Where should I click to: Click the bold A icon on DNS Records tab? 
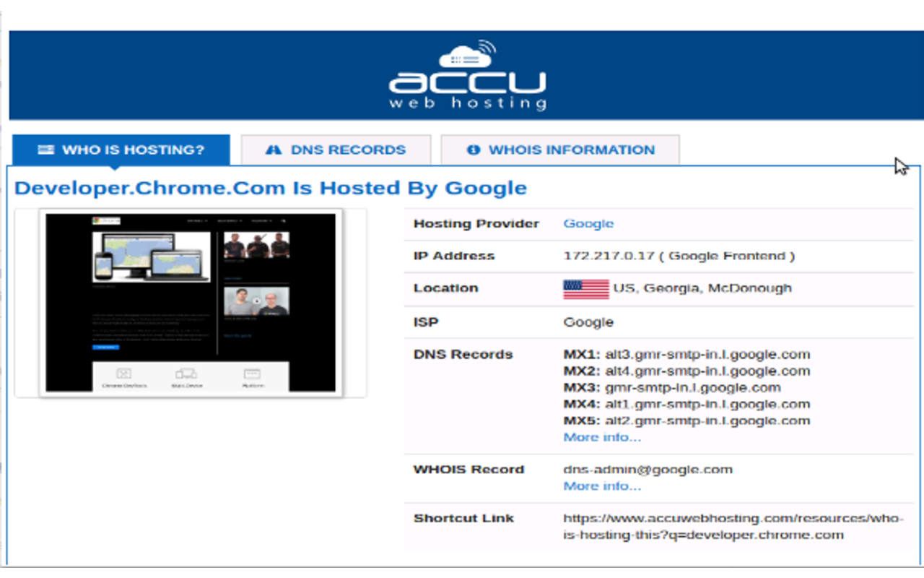pos(274,150)
